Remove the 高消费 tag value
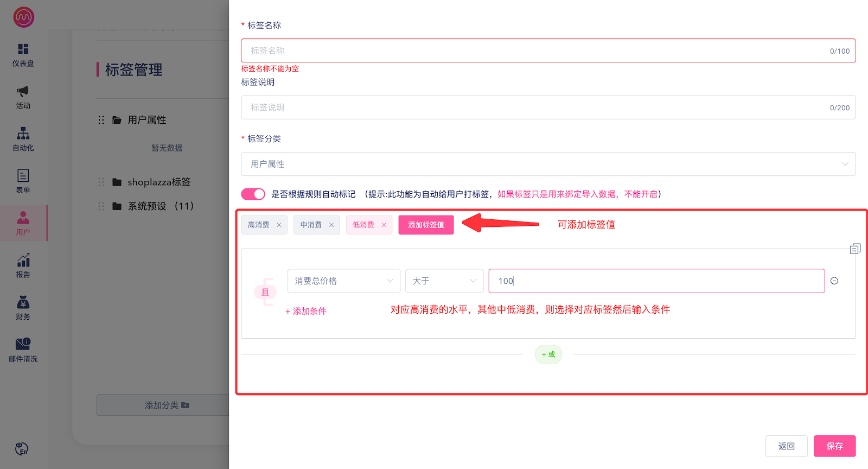The image size is (868, 469). 279,225
